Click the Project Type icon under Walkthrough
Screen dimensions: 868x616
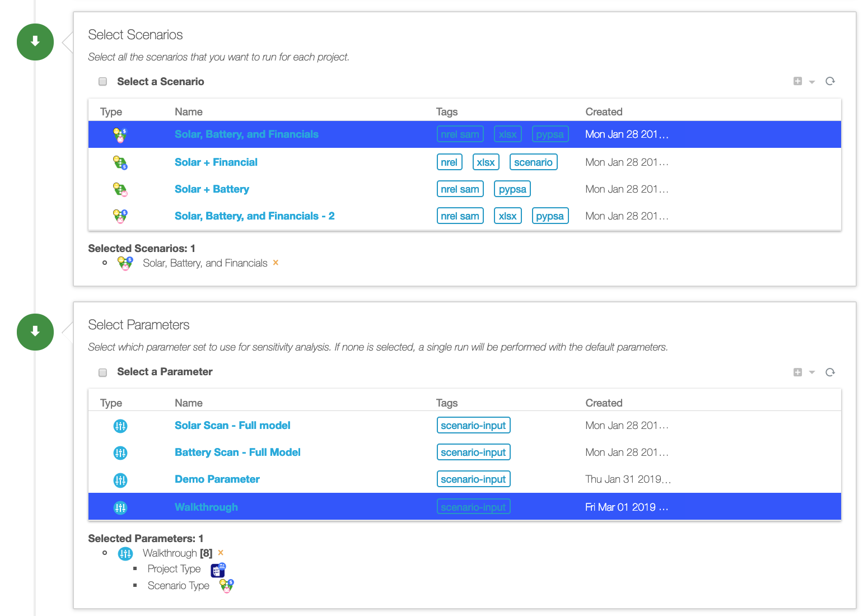point(218,570)
